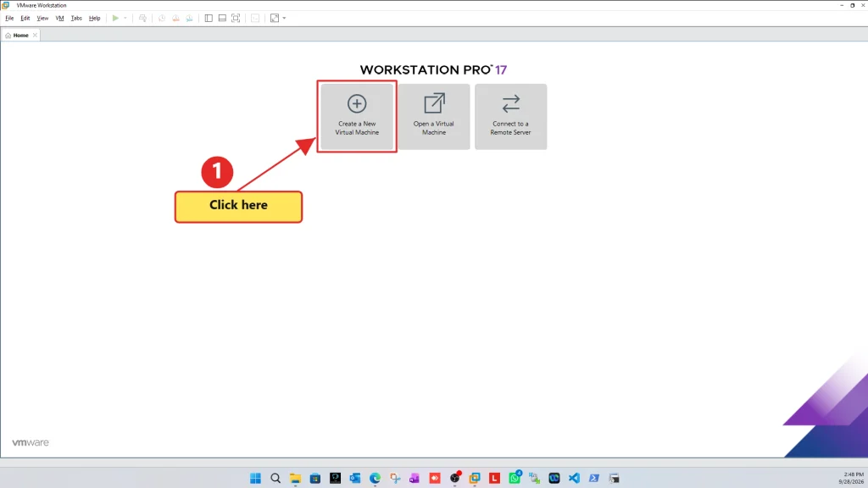The height and width of the screenshot is (488, 868).
Task: Open File Explorer from taskbar
Action: point(295,478)
